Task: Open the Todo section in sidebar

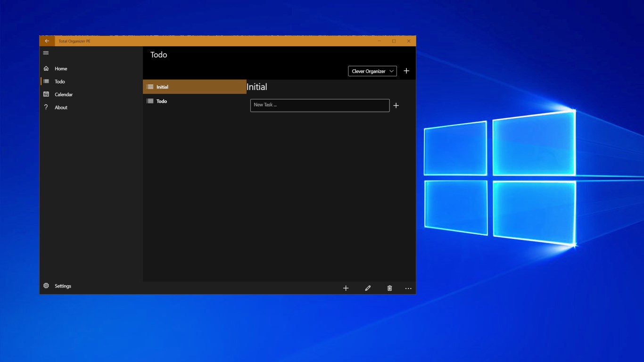Action: [x=91, y=82]
